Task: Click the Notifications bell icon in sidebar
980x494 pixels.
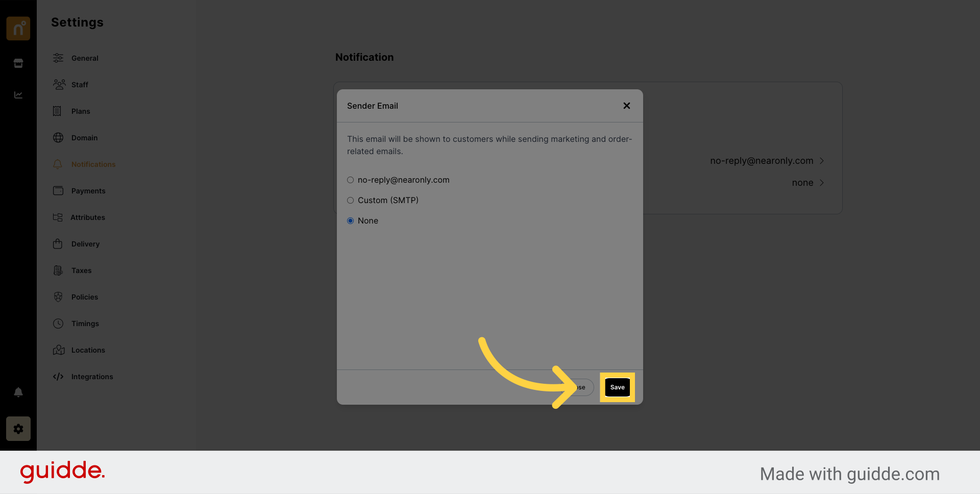Action: 58,164
